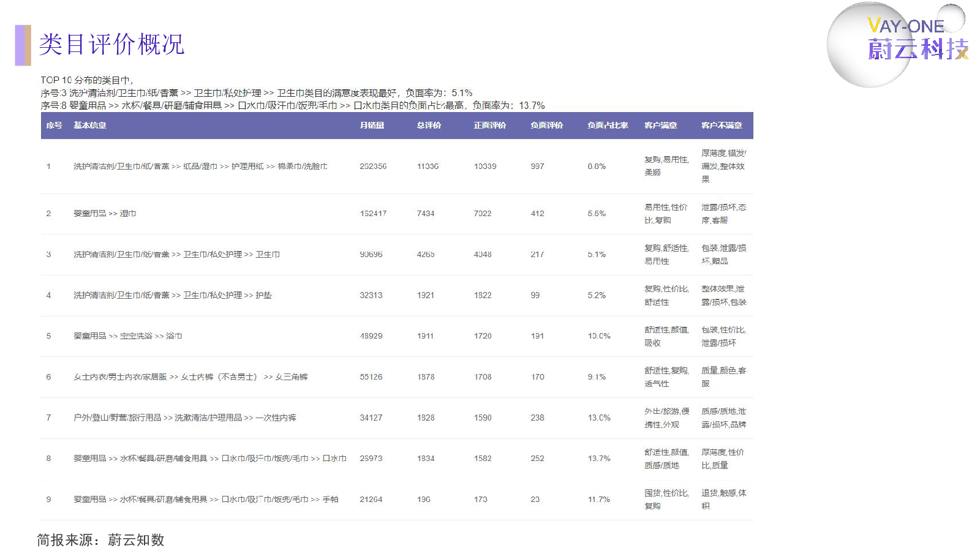Select the 客户满意 column header
980x551 pixels.
[x=660, y=126]
